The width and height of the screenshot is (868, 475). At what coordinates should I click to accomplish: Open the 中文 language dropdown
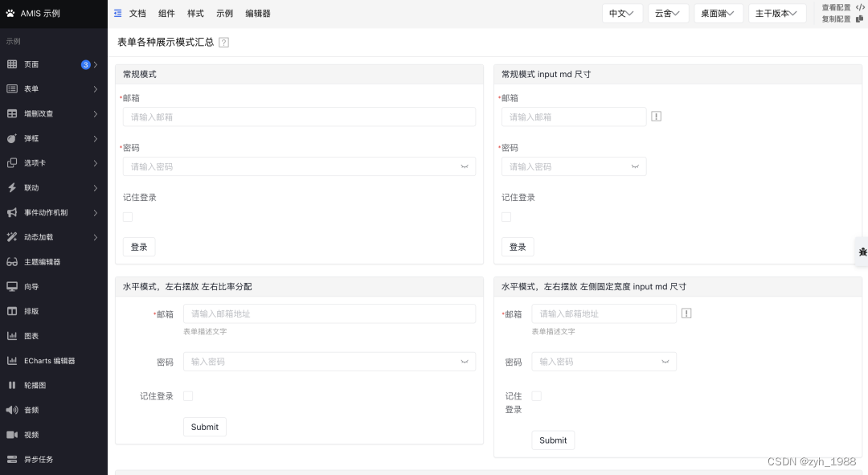point(622,14)
